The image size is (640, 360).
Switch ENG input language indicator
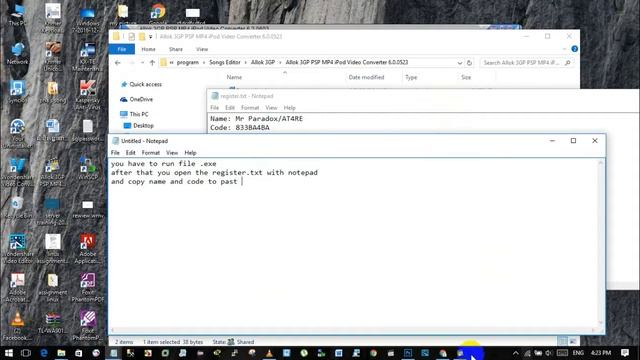[x=578, y=353]
